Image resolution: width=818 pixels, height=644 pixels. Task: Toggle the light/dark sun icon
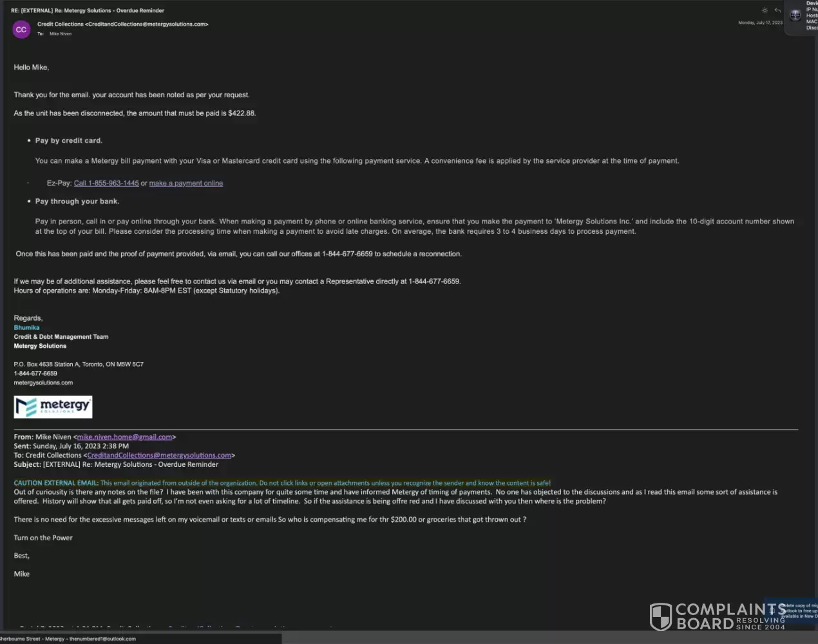click(x=765, y=10)
